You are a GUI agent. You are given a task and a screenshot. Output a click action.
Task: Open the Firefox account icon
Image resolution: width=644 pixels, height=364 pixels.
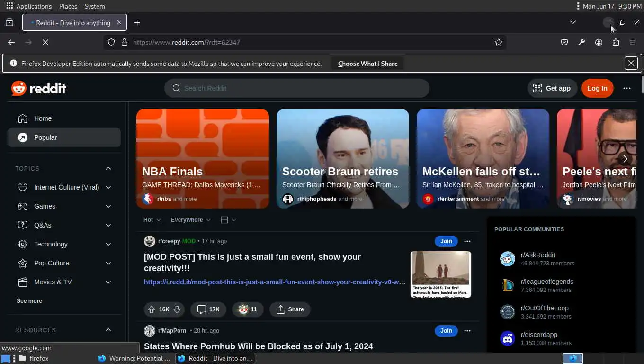pos(599,42)
